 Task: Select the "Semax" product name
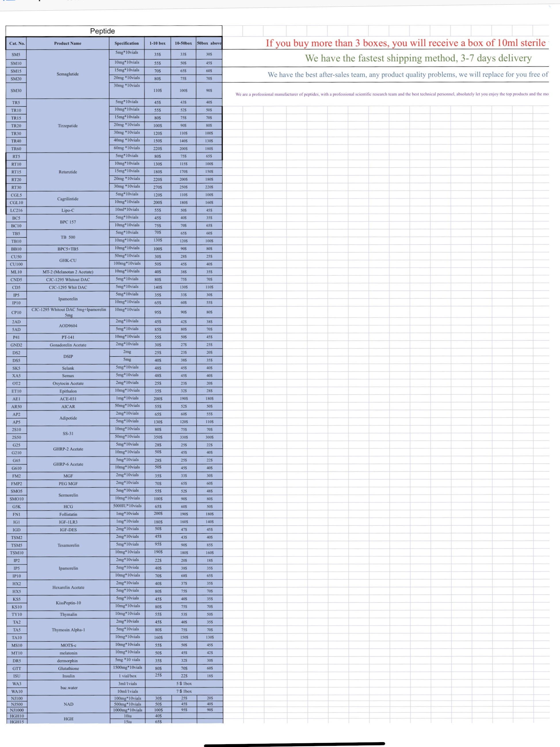point(68,376)
